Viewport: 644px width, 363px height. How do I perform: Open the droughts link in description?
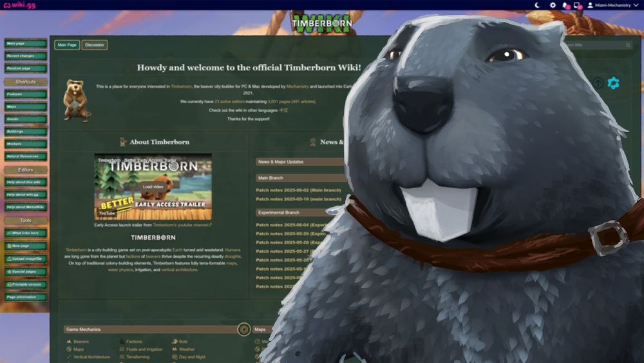[232, 256]
